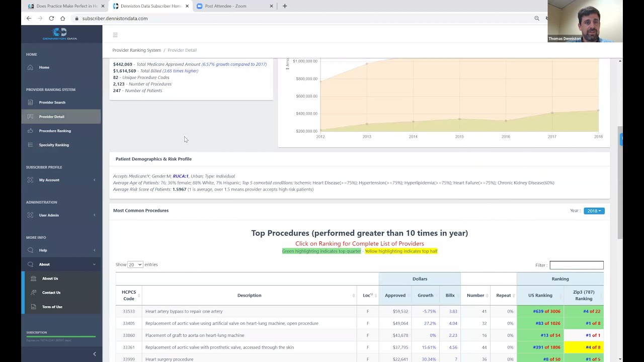The image size is (644, 362).
Task: Sort table by Approved column
Action: point(395,295)
